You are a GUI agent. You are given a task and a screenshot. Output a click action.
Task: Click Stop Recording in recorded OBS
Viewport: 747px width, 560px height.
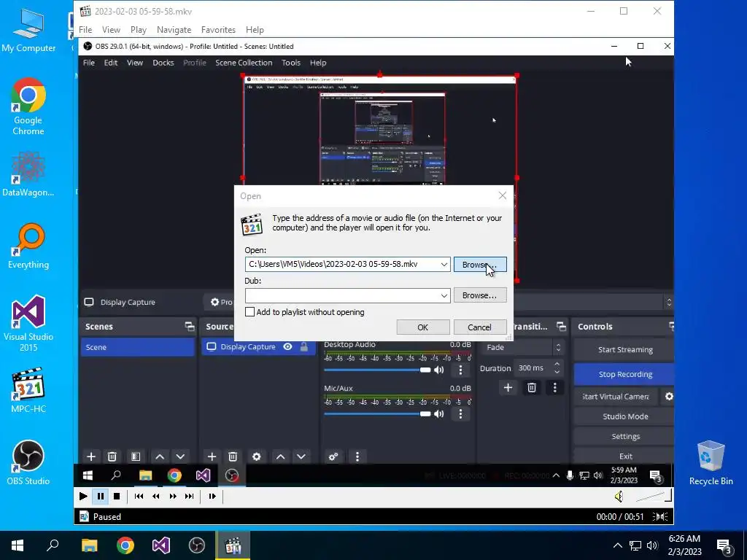click(x=624, y=374)
